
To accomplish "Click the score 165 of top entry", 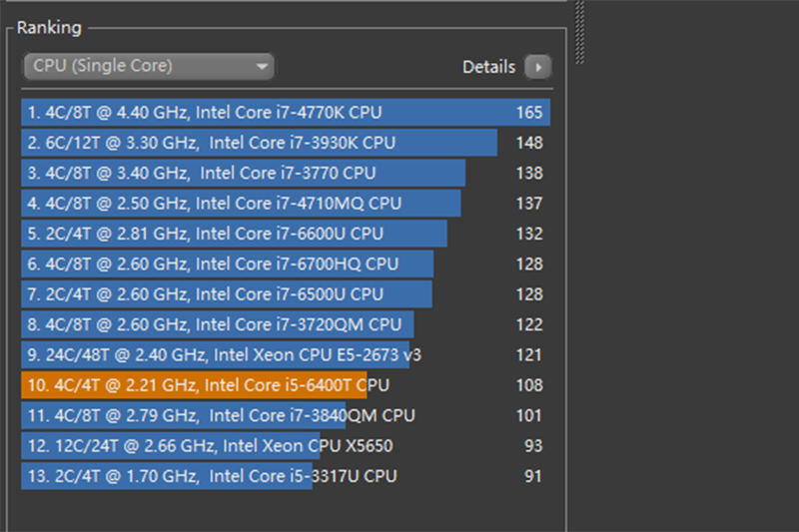I will 529,113.
